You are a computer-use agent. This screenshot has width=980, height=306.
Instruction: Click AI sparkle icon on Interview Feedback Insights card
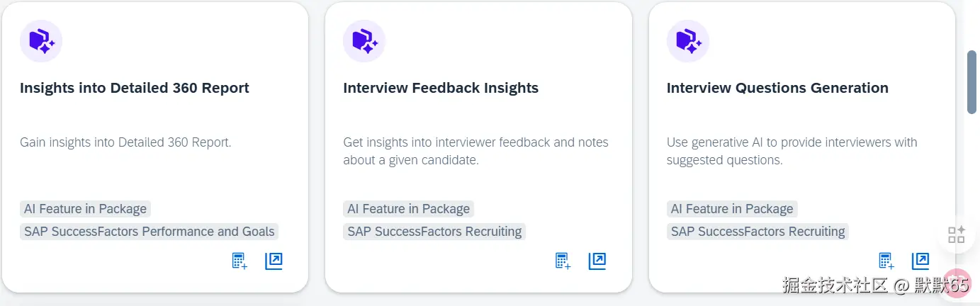coord(364,41)
